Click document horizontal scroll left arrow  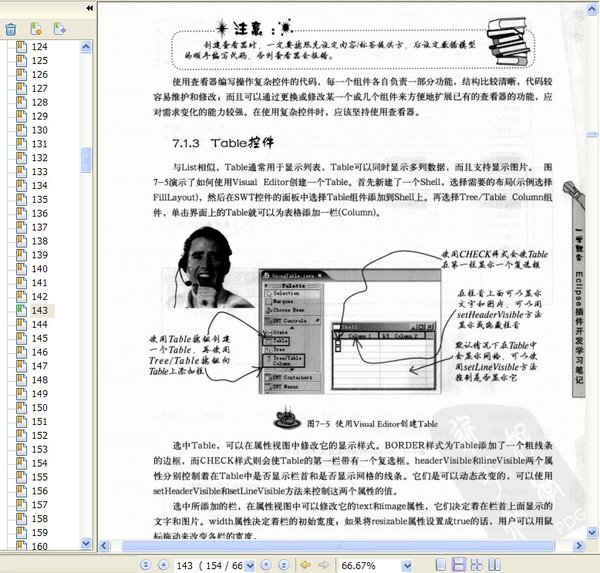(x=104, y=545)
